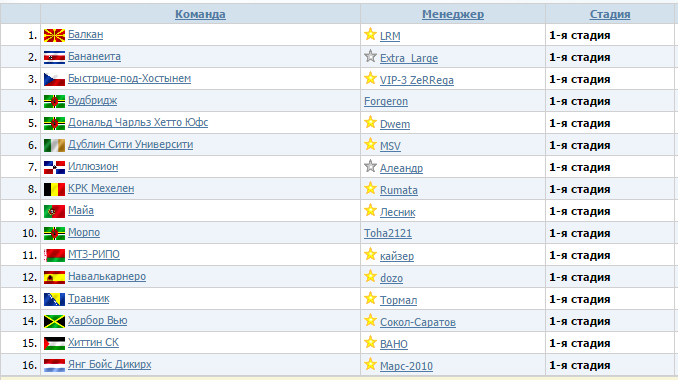Sort by the Команда column header
678x380 pixels.
point(200,14)
